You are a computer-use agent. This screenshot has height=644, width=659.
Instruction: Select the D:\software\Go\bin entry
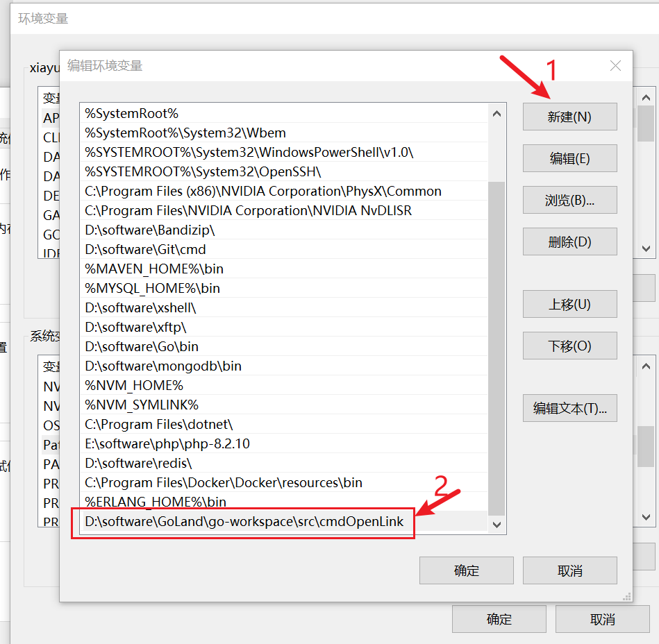pyautogui.click(x=142, y=346)
